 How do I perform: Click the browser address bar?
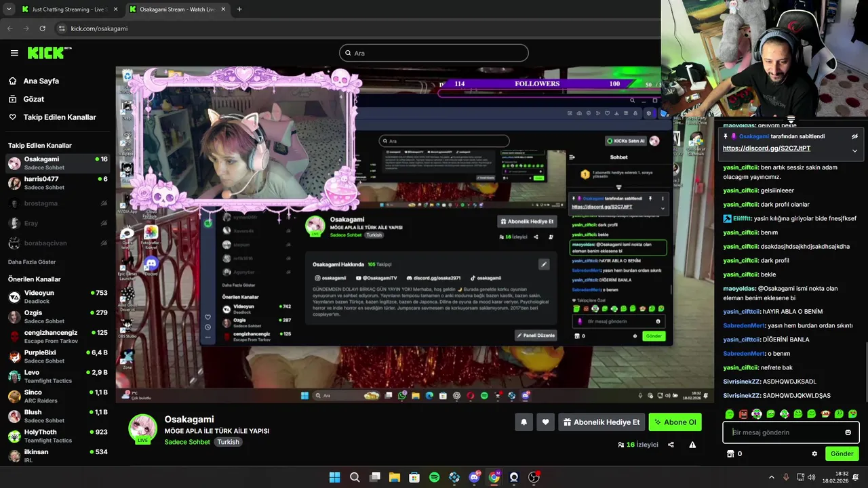[x=353, y=28]
